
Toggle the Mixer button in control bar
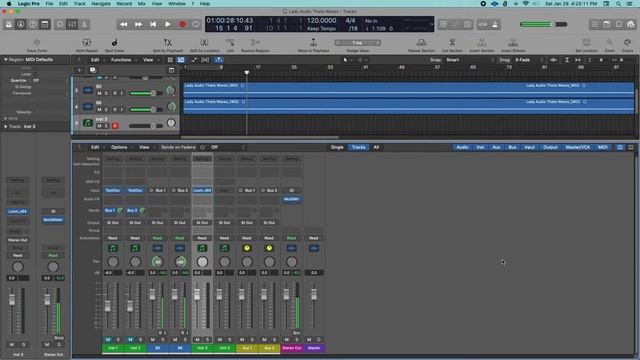[x=72, y=24]
